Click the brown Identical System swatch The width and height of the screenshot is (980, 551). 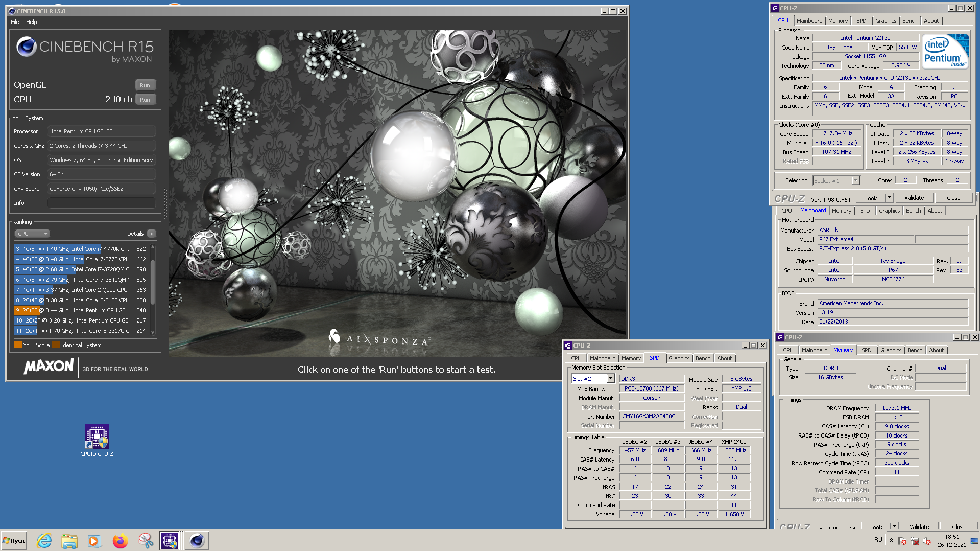click(x=56, y=345)
